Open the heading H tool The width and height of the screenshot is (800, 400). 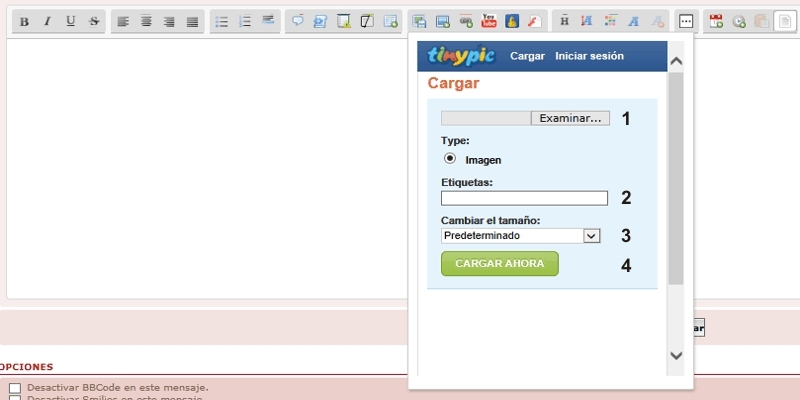click(x=564, y=21)
